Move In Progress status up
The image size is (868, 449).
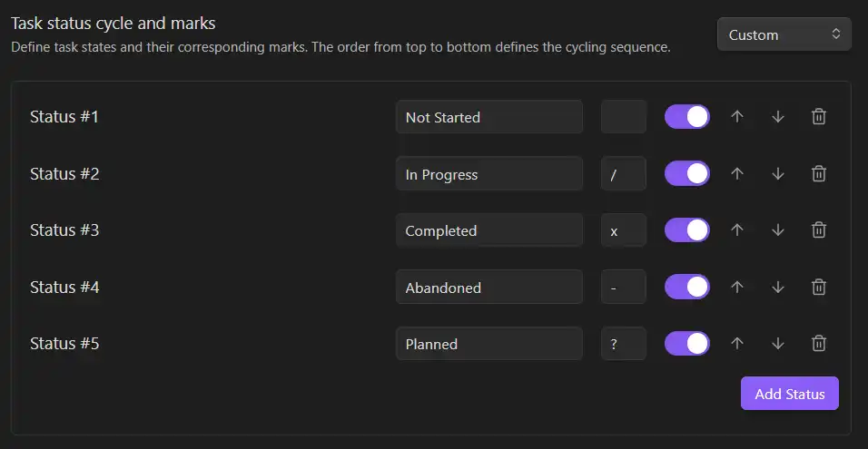[737, 173]
